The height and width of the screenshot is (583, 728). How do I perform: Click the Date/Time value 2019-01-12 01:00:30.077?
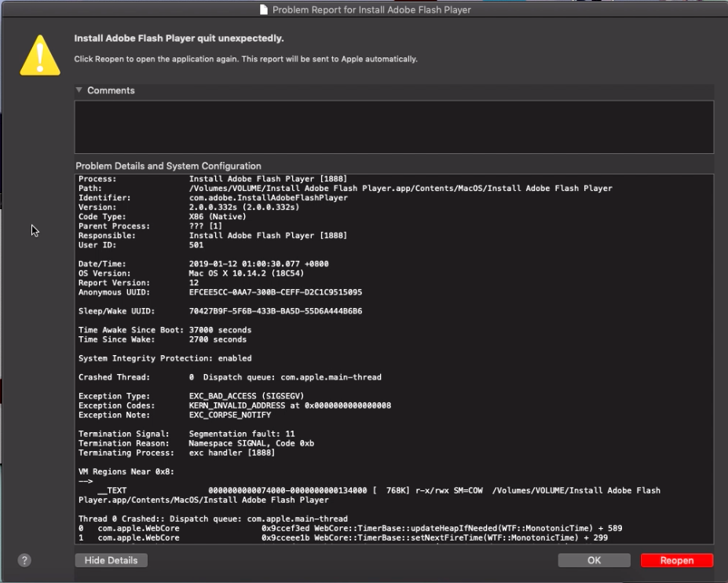click(x=258, y=264)
